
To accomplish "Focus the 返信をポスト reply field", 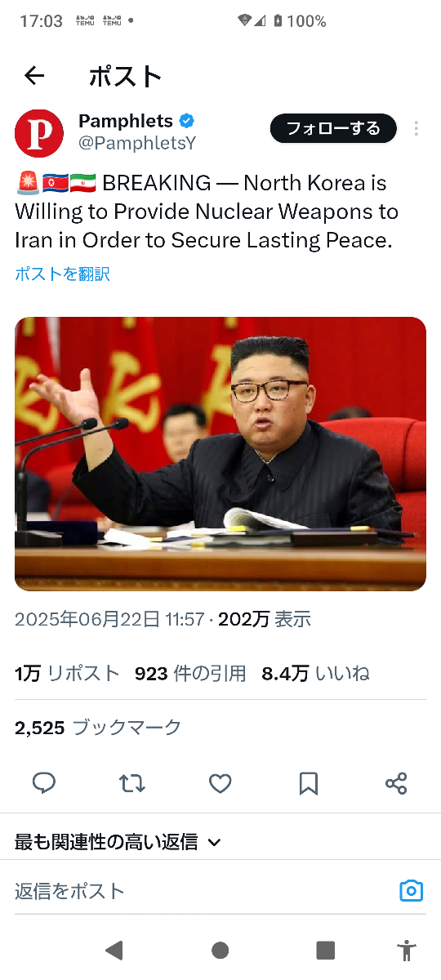I will [x=204, y=890].
